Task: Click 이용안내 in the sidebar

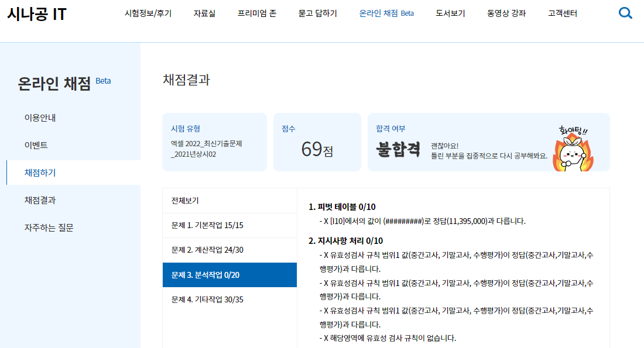Action: [40, 118]
